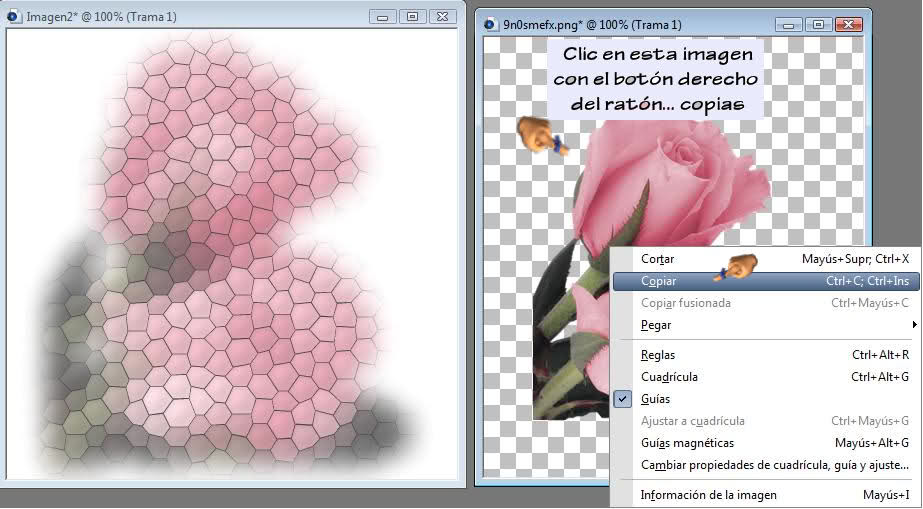The image size is (923, 509).
Task: Open Información de la imagen
Action: pyautogui.click(x=765, y=495)
